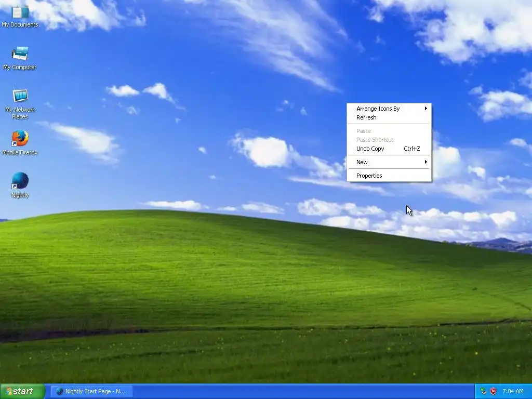Open the Arrange Icons By submenu
532x399 pixels.
pos(389,109)
